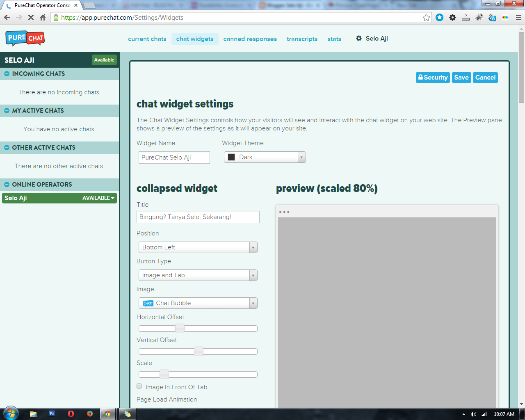The image size is (525, 420).
Task: Adjust the Vertical Offset slider
Action: point(199,351)
